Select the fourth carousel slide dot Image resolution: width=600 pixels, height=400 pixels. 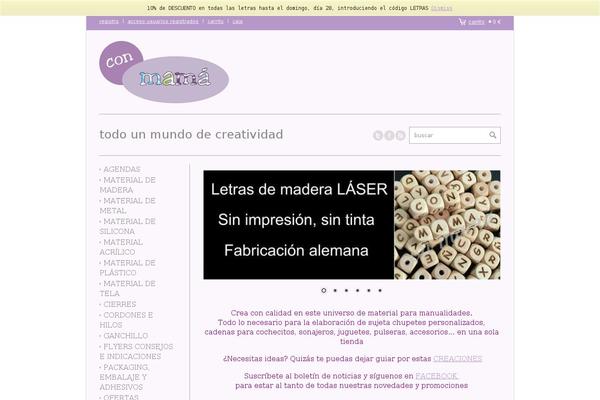[357, 291]
